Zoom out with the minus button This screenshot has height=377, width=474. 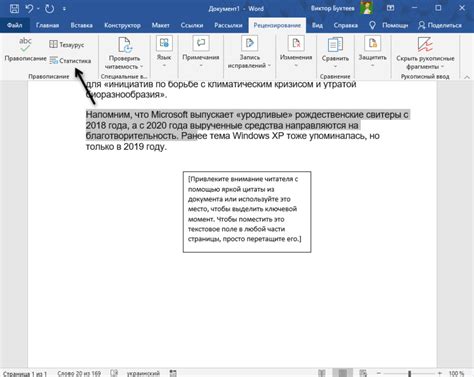(379, 373)
